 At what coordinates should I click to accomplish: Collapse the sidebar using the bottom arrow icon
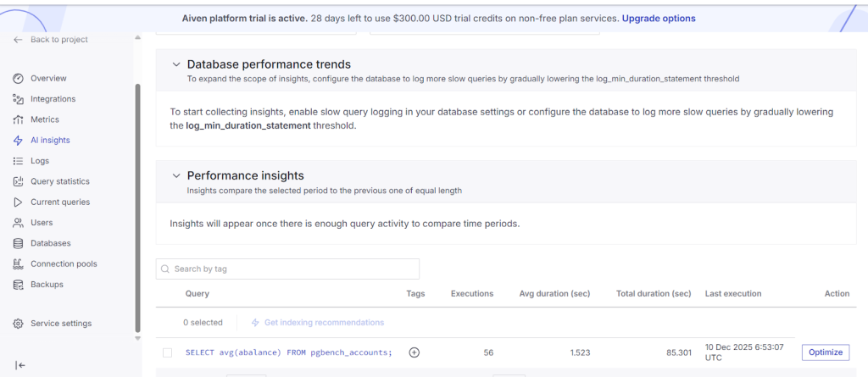tap(20, 365)
